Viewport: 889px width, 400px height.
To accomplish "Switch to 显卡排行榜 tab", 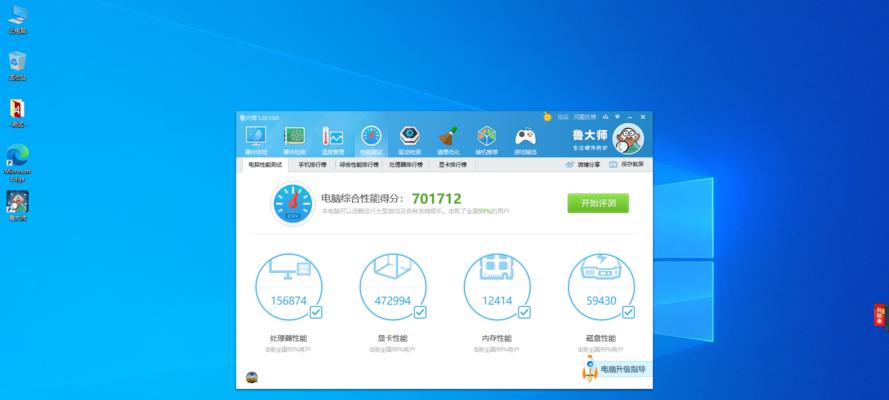I will click(452, 165).
